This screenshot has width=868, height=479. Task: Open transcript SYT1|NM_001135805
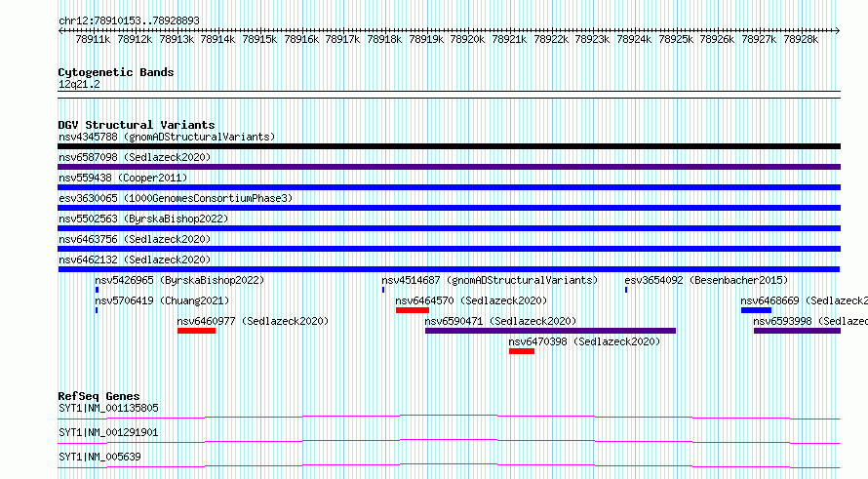pos(108,408)
